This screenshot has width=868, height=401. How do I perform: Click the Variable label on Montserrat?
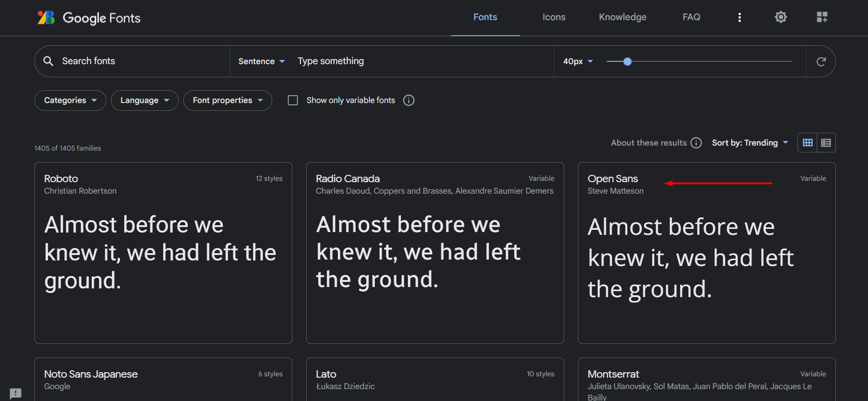813,374
